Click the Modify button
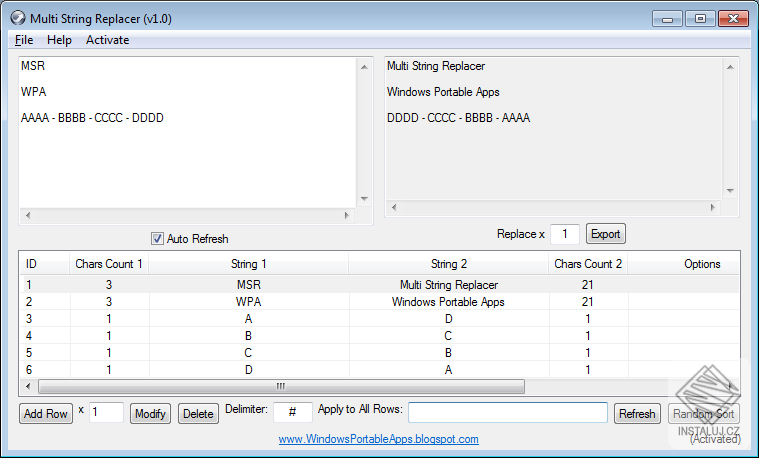Viewport: 759px width, 458px height. [150, 413]
